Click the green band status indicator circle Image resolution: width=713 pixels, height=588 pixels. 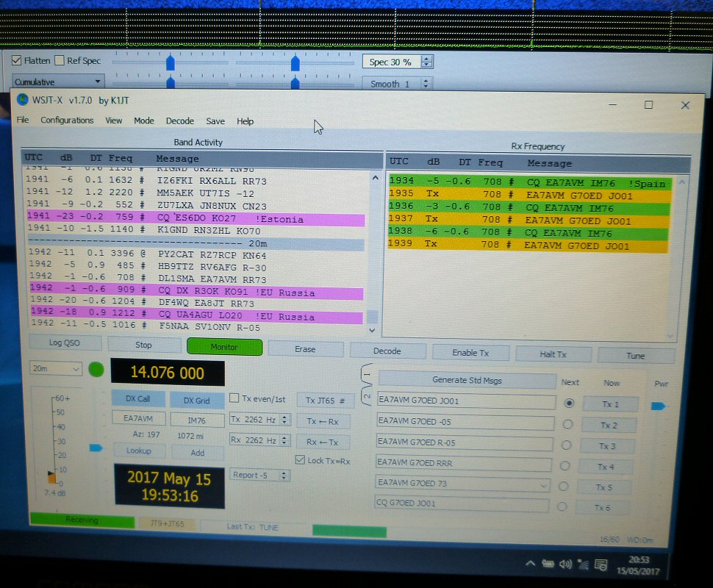[x=96, y=370]
